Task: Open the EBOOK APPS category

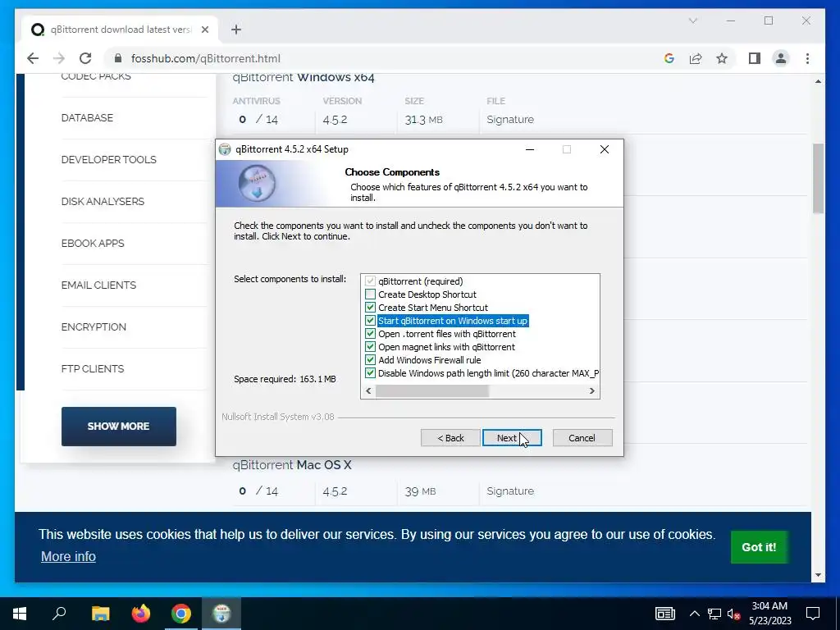Action: (x=93, y=243)
